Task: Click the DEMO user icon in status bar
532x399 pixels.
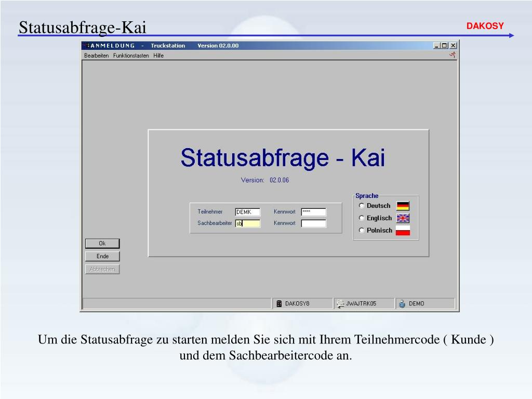Action: coord(402,303)
